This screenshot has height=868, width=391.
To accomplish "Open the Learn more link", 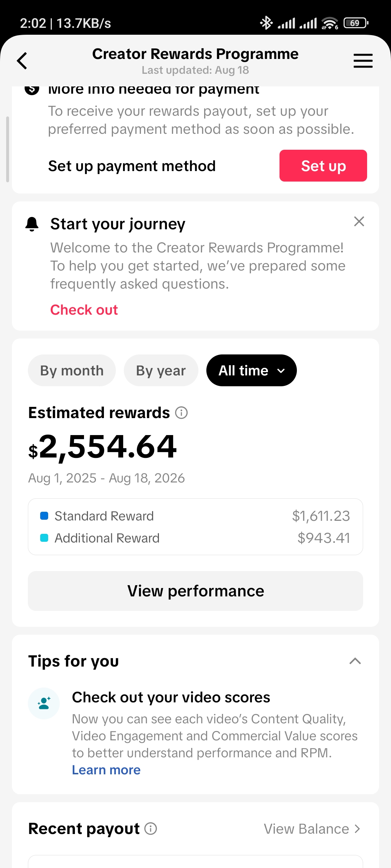I will click(106, 770).
